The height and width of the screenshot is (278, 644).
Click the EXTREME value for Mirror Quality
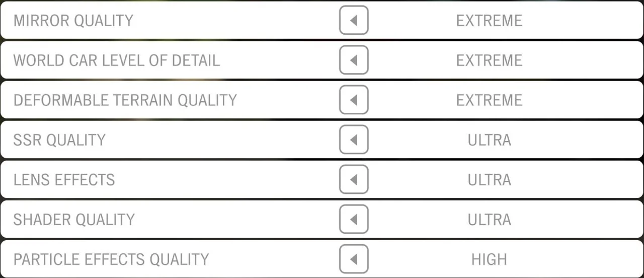coord(490,21)
